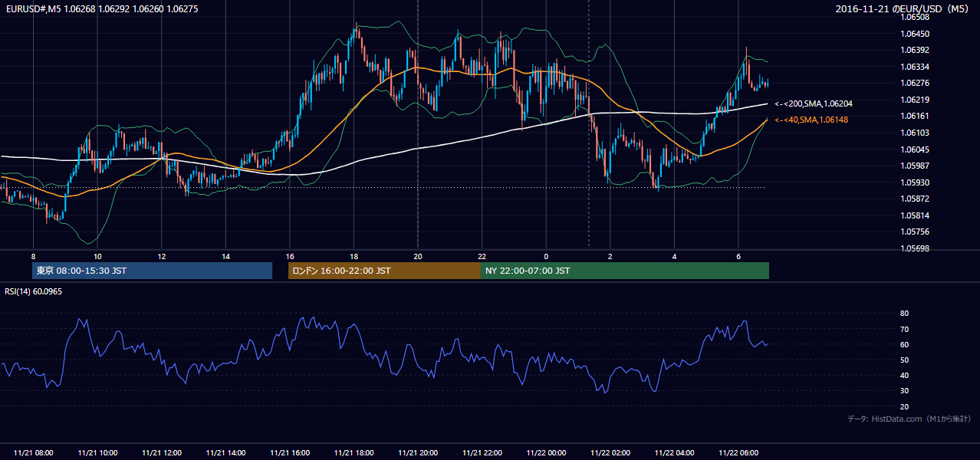Click bottom timestamp 11/22 02:00
980x460 pixels.
pyautogui.click(x=610, y=453)
